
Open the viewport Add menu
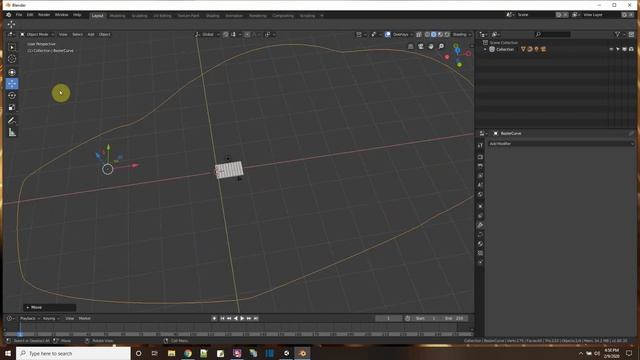pyautogui.click(x=91, y=34)
